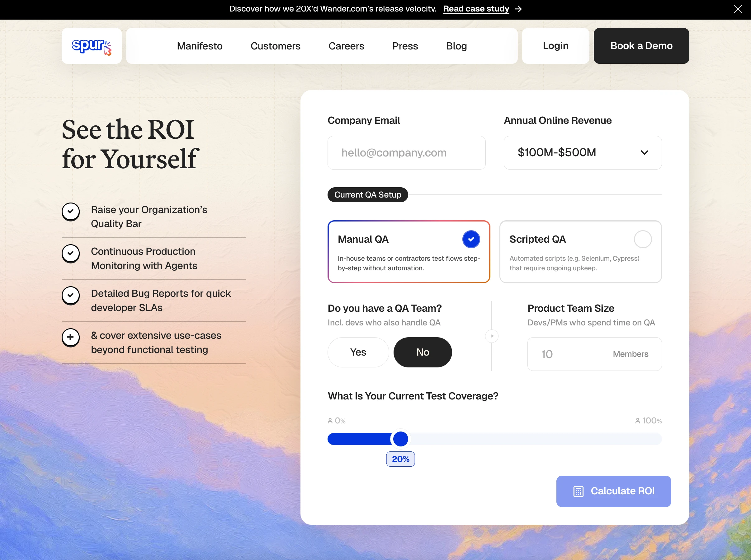Viewport: 751px width, 560px height.
Task: Focus the Company Email input field
Action: (406, 153)
